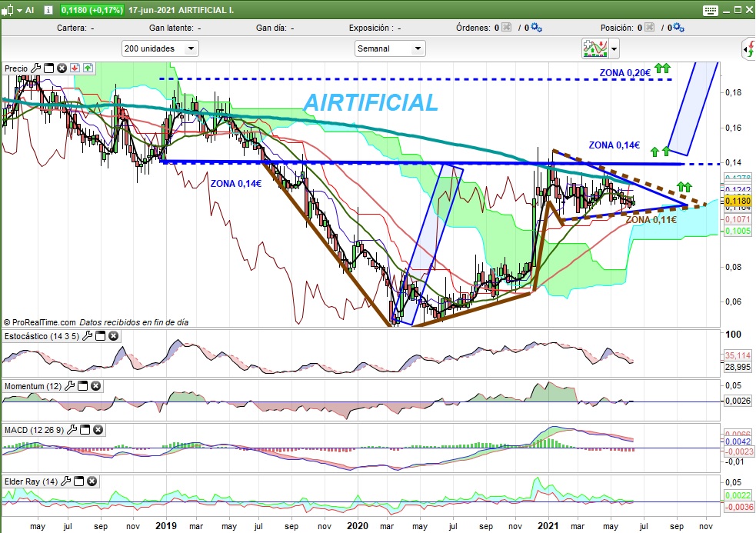Open Precio panel wrench settings
Viewport: 756px width, 533px height.
[x=35, y=68]
